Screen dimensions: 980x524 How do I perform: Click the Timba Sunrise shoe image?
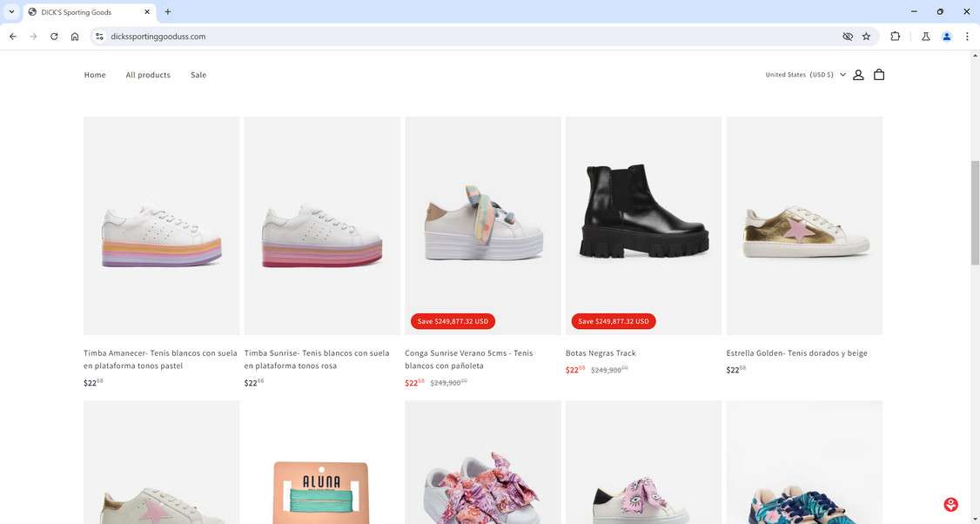[x=322, y=226]
